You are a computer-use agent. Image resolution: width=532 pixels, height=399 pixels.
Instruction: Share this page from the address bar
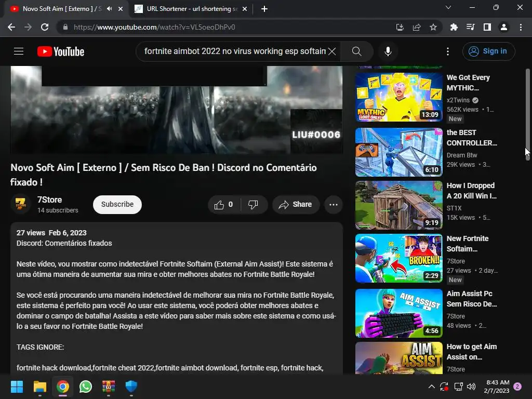(416, 27)
